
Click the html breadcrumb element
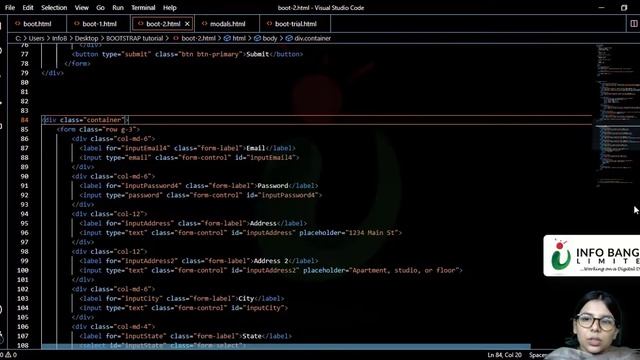click(239, 38)
